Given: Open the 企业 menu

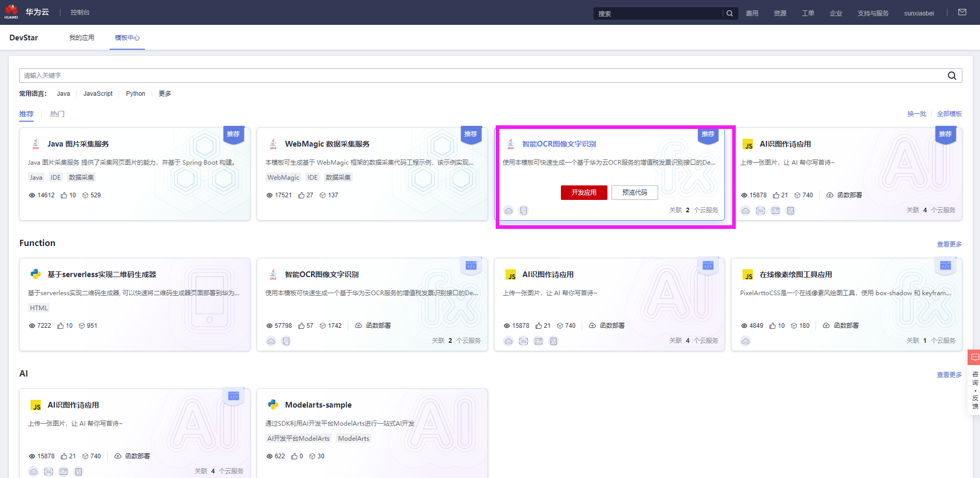Looking at the screenshot, I should [836, 13].
